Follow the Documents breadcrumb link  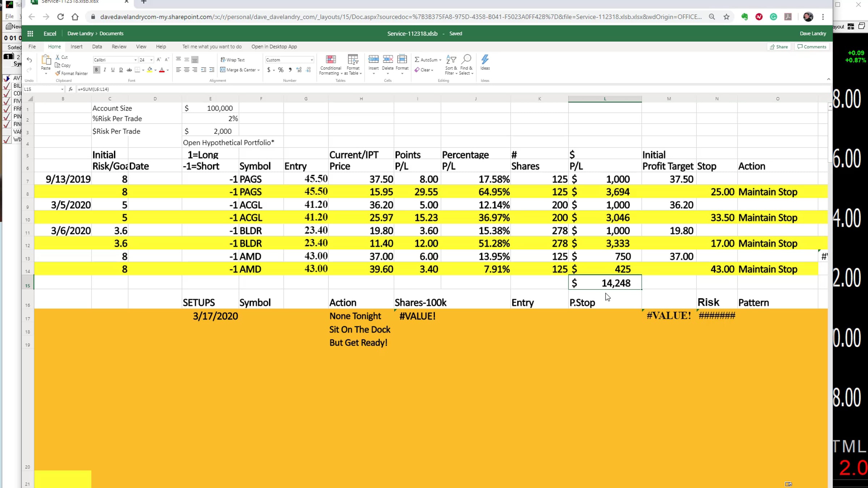pyautogui.click(x=111, y=34)
